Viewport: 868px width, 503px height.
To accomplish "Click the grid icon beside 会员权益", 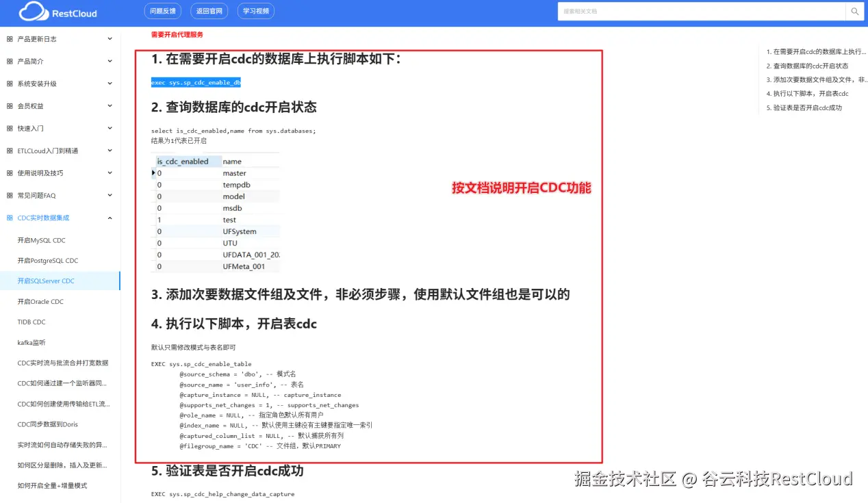I will (x=10, y=106).
